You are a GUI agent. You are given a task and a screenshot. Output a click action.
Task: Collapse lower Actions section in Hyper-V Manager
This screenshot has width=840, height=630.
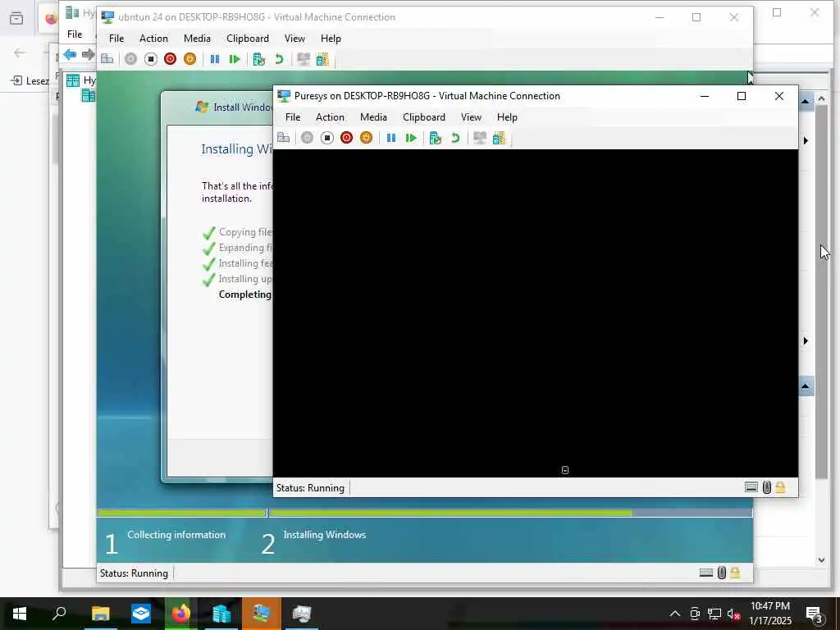click(806, 386)
